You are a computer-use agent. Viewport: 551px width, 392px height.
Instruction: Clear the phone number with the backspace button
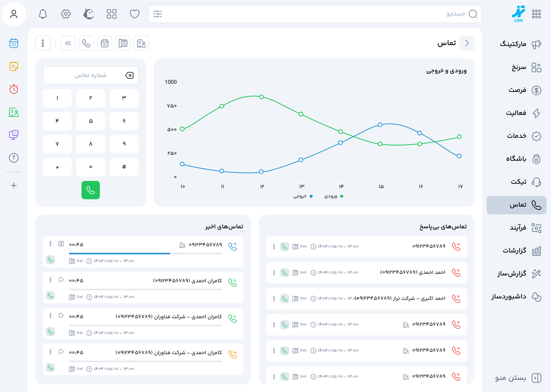click(x=130, y=75)
